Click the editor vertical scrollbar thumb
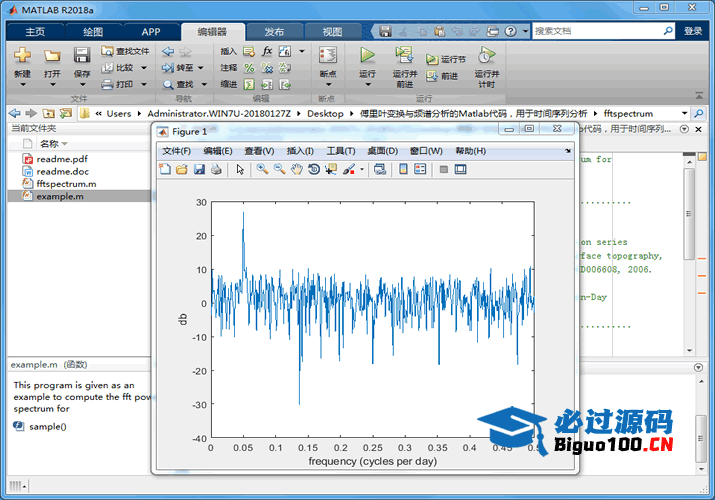The width and height of the screenshot is (715, 500). tap(689, 214)
